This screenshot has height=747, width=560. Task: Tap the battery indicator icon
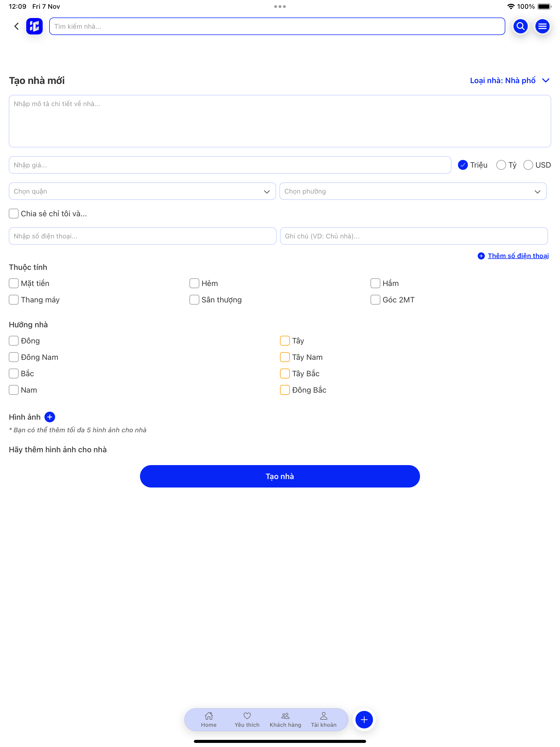(544, 6)
